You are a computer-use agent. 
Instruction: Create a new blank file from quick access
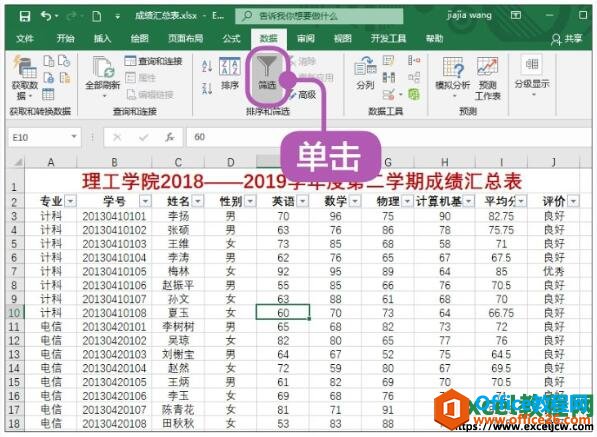click(x=97, y=16)
